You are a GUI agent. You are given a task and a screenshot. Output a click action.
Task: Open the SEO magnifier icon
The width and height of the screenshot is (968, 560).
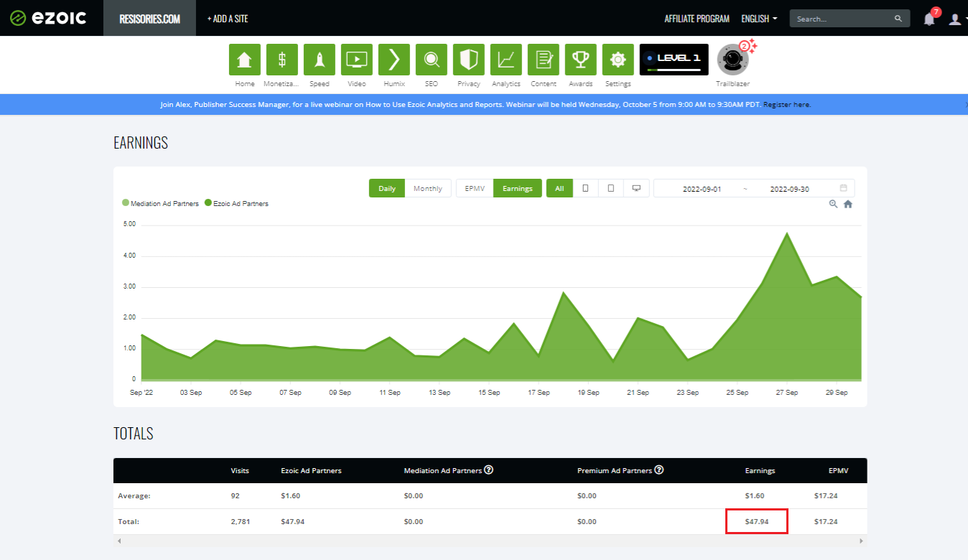click(431, 60)
